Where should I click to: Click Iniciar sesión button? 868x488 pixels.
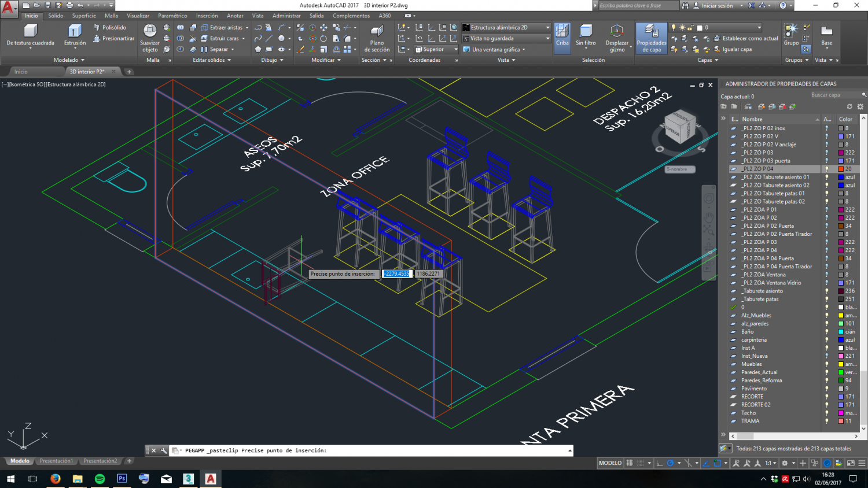pos(712,5)
